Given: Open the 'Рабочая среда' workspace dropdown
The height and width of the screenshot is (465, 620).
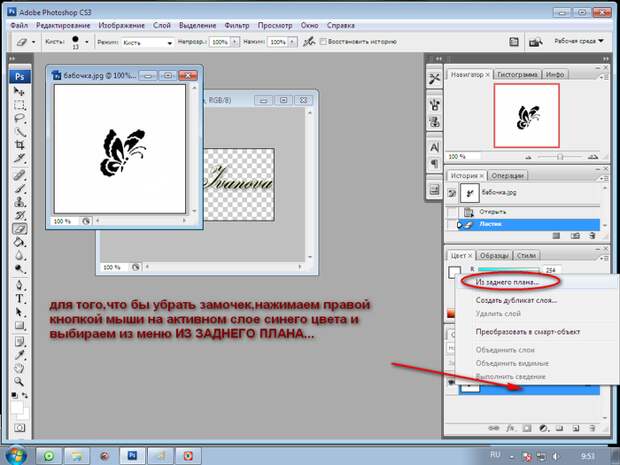Looking at the screenshot, I should click(x=579, y=41).
